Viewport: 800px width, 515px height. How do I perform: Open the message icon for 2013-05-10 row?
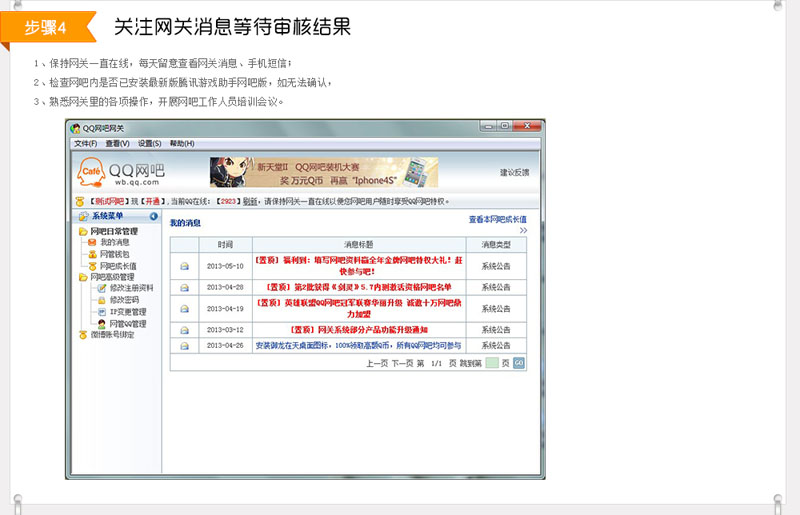click(x=184, y=266)
